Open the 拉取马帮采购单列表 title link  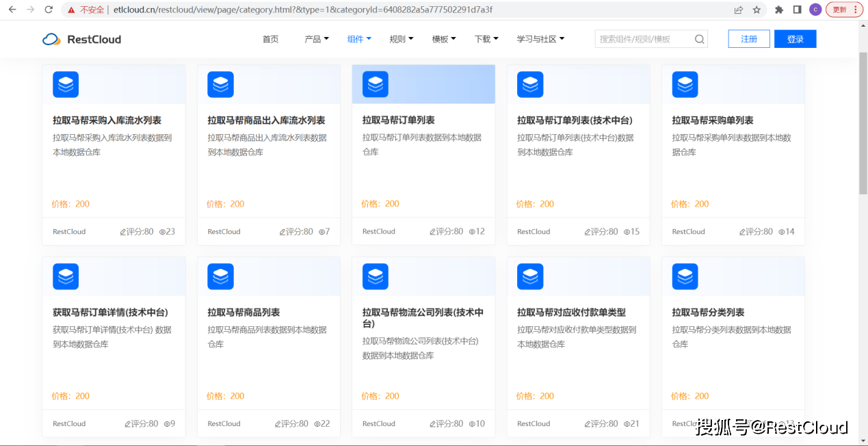713,120
